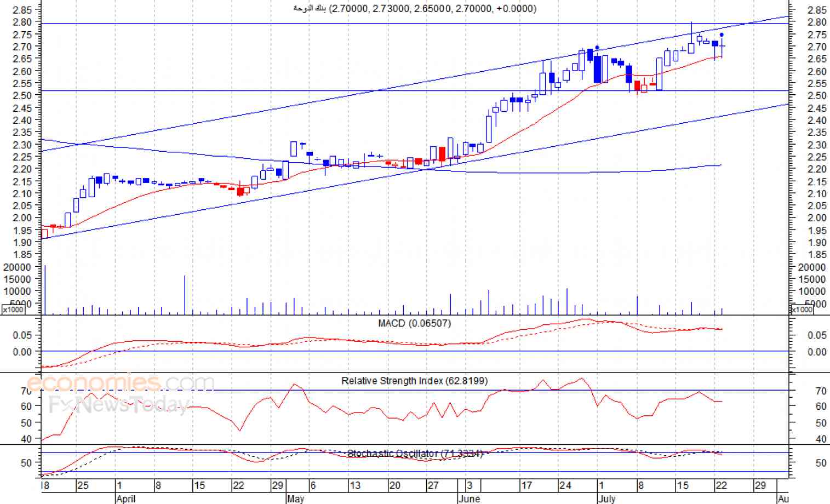Image resolution: width=830 pixels, height=504 pixels.
Task: Select the Relative Strength Index (62.8199) label
Action: click(x=414, y=381)
